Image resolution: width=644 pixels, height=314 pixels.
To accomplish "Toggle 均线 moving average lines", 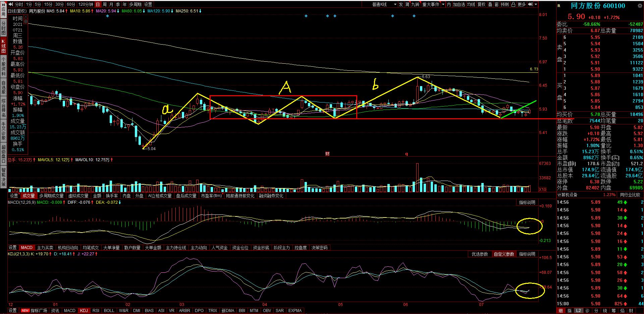I will click(471, 4).
